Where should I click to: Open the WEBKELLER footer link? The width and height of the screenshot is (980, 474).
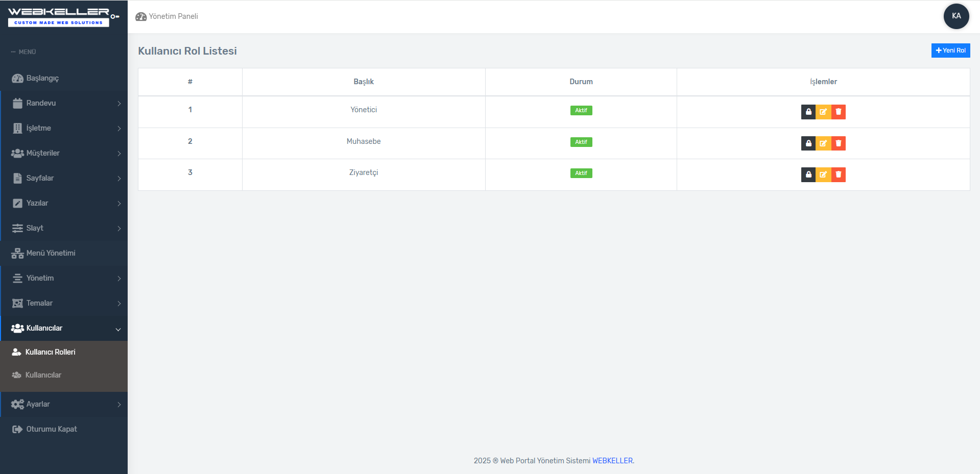pos(612,461)
